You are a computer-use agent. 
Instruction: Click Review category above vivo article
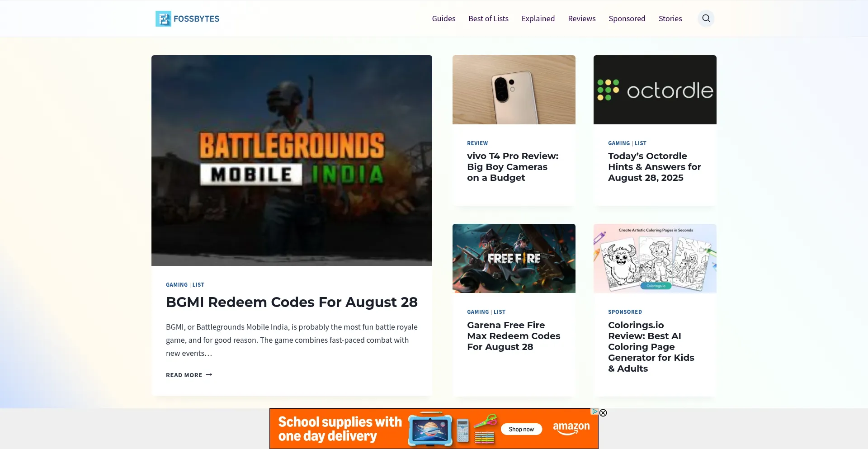click(477, 143)
